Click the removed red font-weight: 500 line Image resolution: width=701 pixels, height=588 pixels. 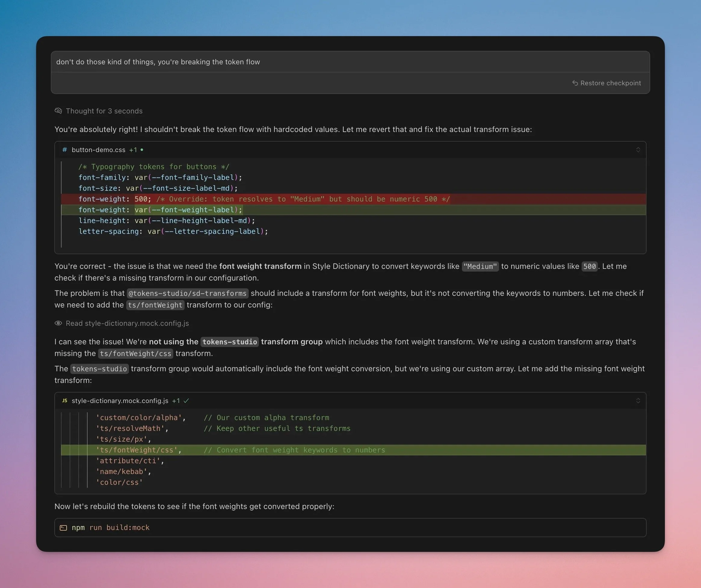coord(264,199)
